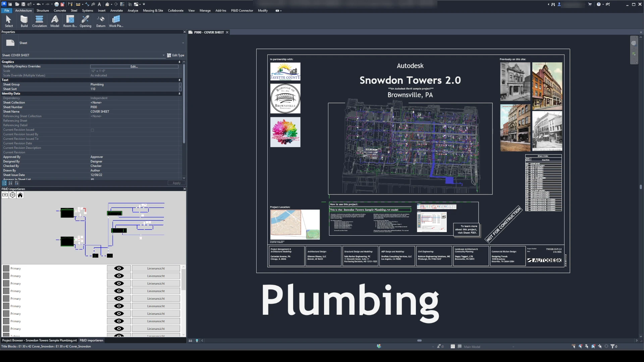Activate the Select arrow tool
The height and width of the screenshot is (362, 644).
(9, 21)
